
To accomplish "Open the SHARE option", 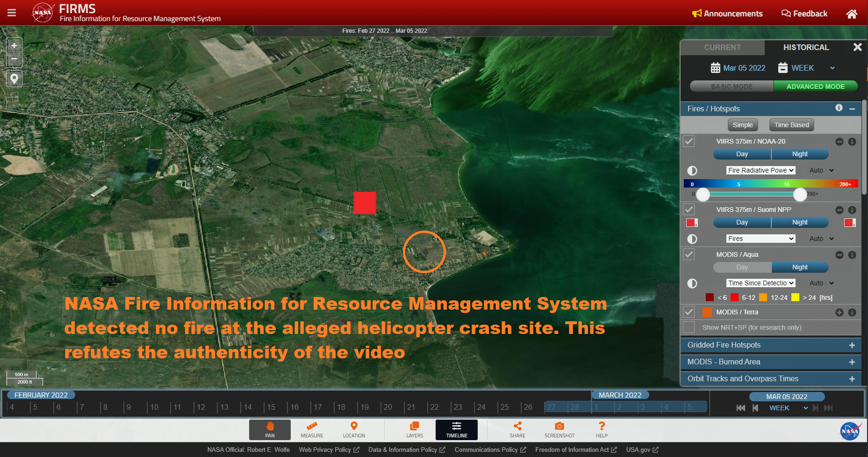I will click(x=517, y=429).
